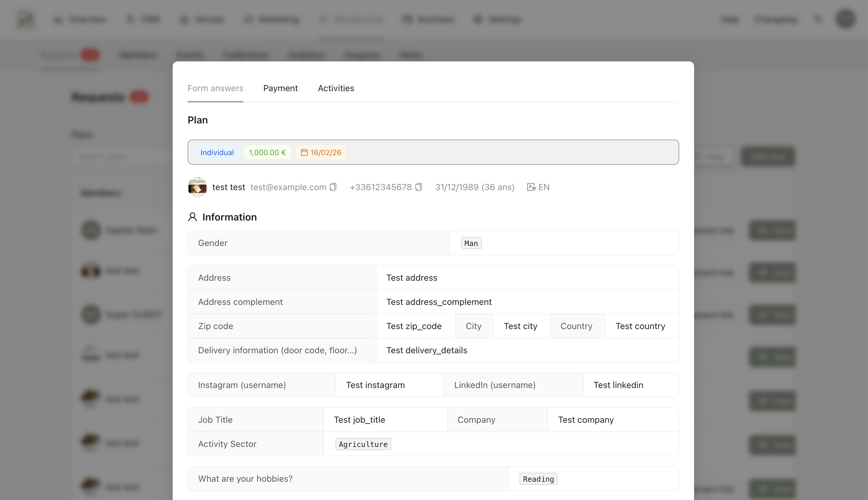
Task: Click the Agriculture activity sector chip
Action: [x=363, y=444]
